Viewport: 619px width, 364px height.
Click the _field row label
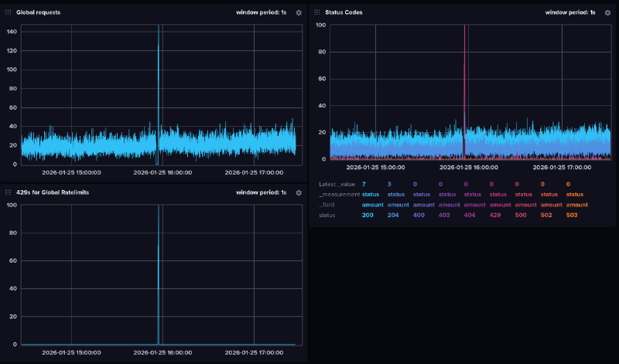(327, 205)
